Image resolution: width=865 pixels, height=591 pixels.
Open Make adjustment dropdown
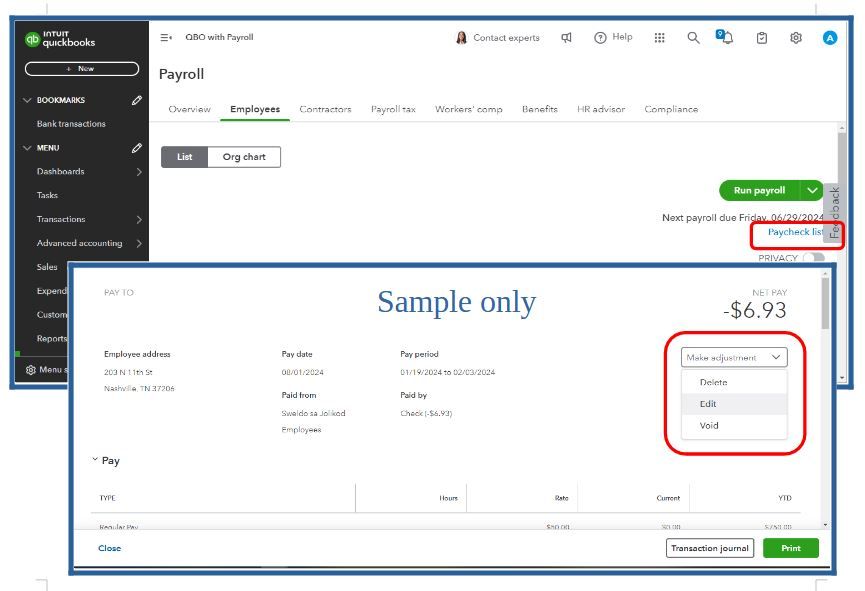point(734,358)
